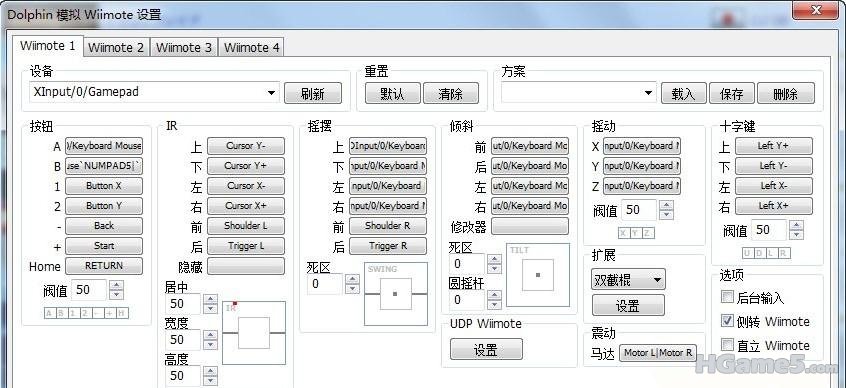Click the up spinner arrow for 摇摆 死区

[x=352, y=279]
